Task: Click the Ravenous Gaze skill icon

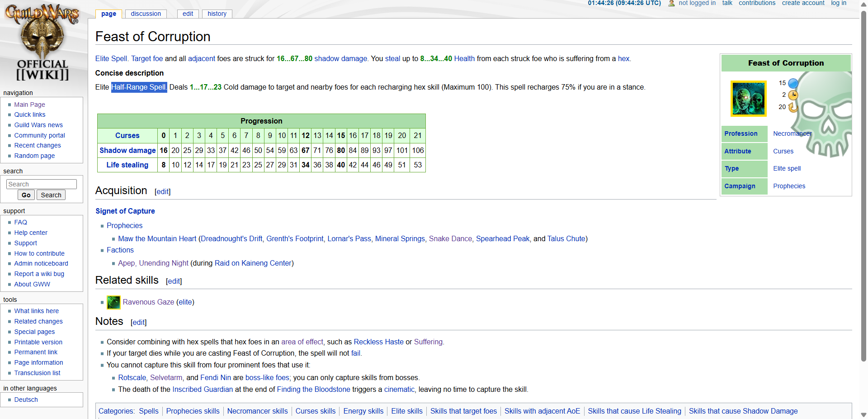Action: (113, 302)
